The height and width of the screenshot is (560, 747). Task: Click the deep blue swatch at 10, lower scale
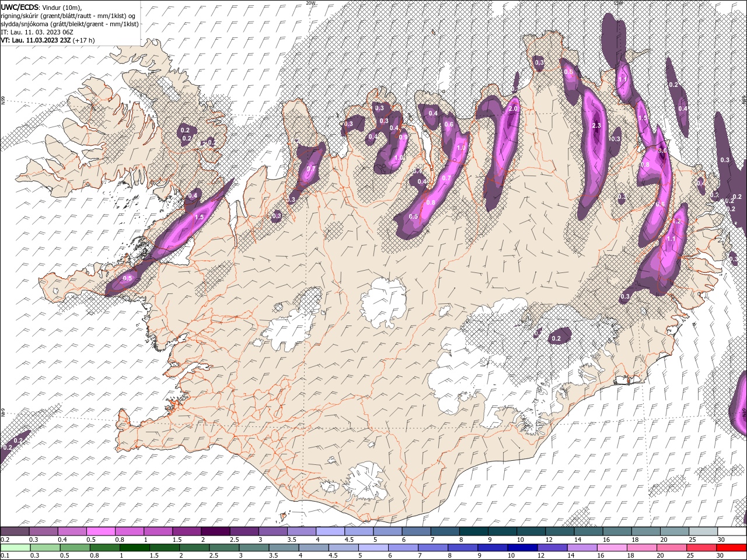tap(522, 548)
